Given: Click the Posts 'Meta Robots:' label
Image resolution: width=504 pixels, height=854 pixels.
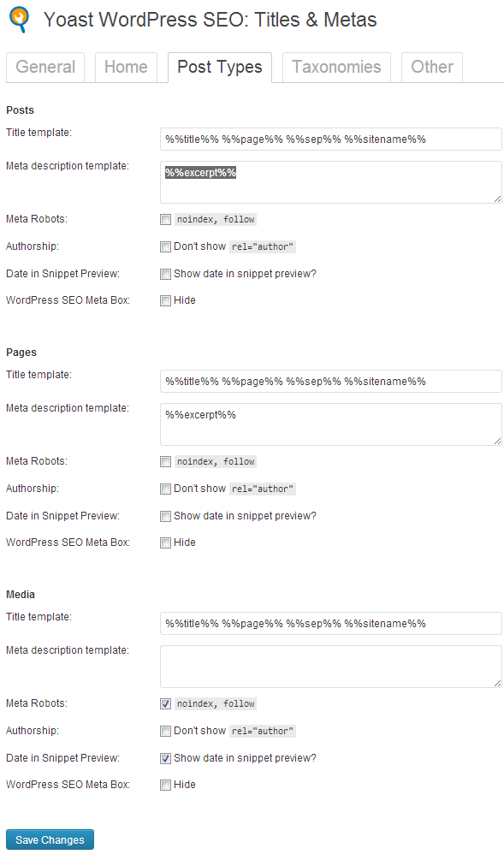Looking at the screenshot, I should [37, 219].
